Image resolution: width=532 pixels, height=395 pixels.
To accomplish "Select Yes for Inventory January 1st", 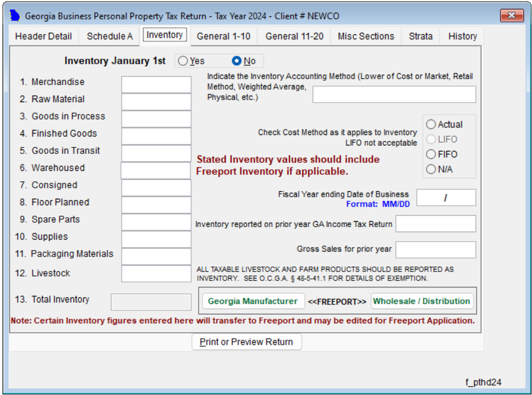I will pyautogui.click(x=183, y=61).
